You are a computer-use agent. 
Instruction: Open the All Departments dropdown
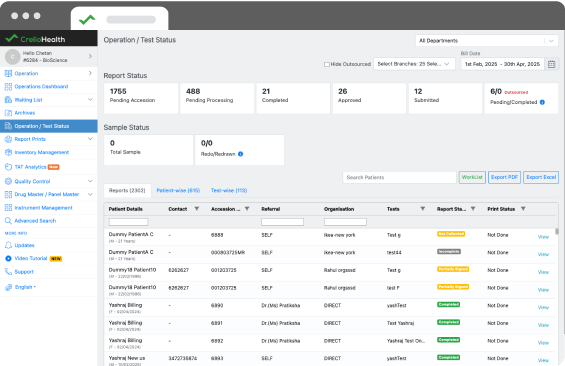tap(486, 41)
